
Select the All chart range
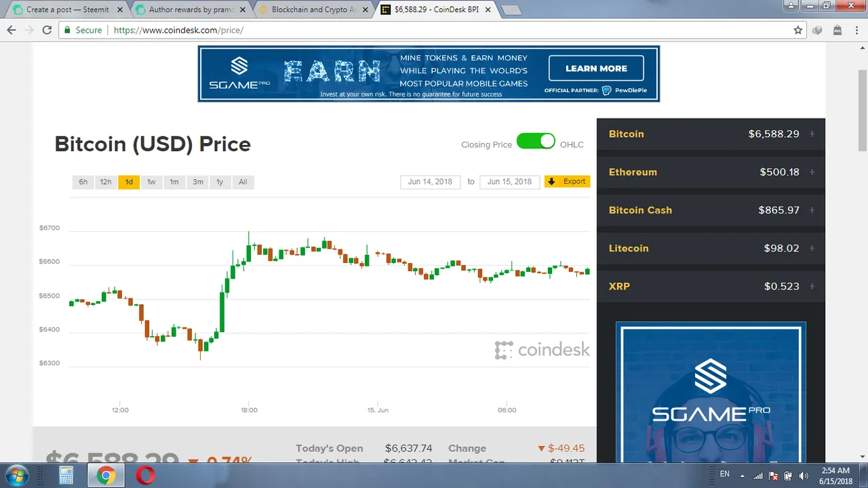coord(243,182)
